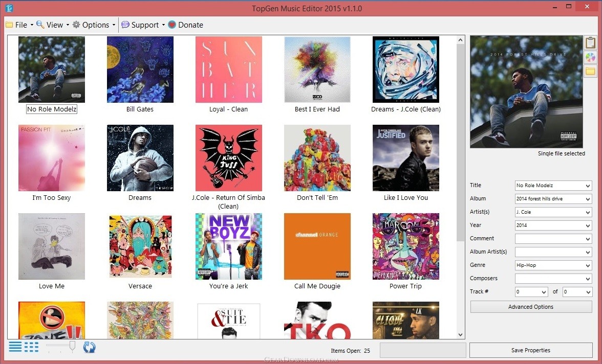Click the TopGen app logo icon
The width and height of the screenshot is (602, 364).
tap(9, 8)
